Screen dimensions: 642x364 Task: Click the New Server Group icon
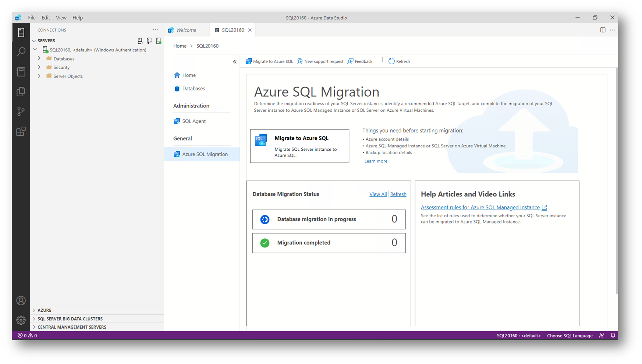pyautogui.click(x=149, y=41)
